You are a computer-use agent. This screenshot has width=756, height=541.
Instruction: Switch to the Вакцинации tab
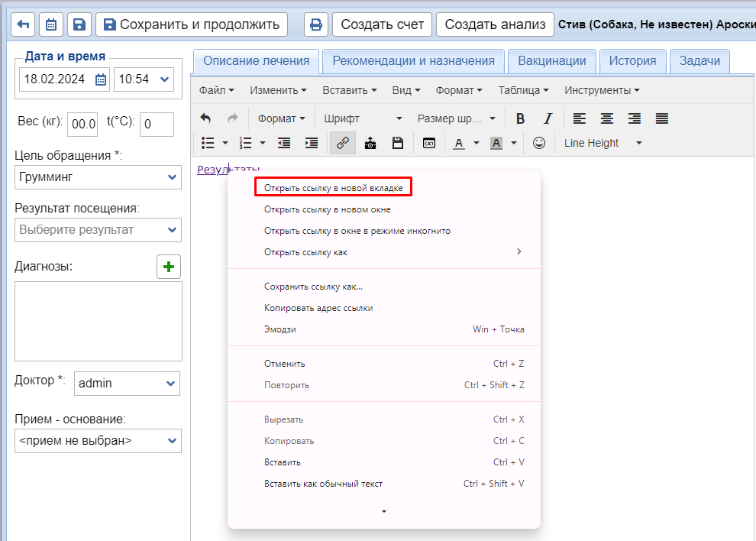click(x=552, y=61)
